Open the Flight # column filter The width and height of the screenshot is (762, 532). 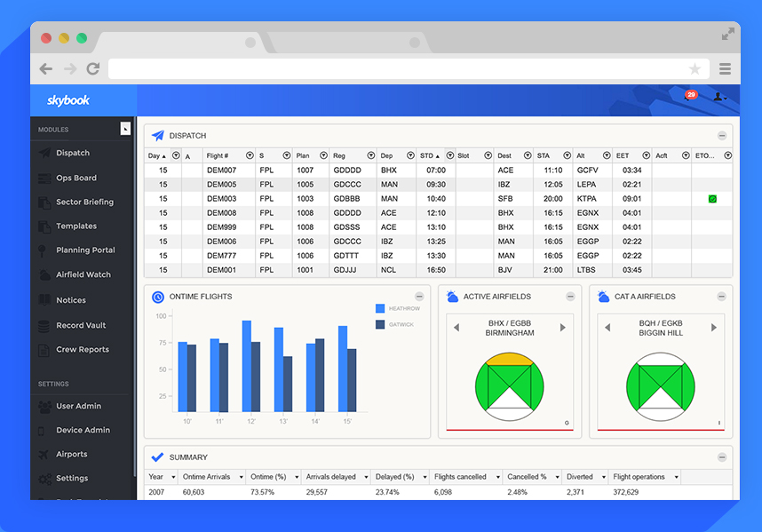click(250, 155)
